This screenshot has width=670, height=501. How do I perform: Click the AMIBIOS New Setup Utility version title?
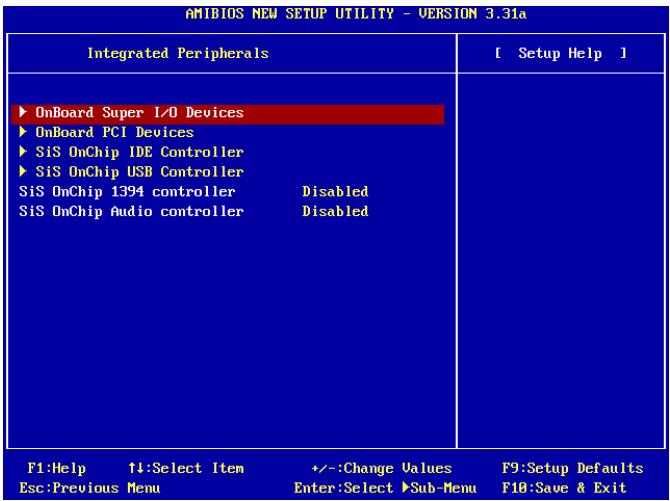[356, 14]
